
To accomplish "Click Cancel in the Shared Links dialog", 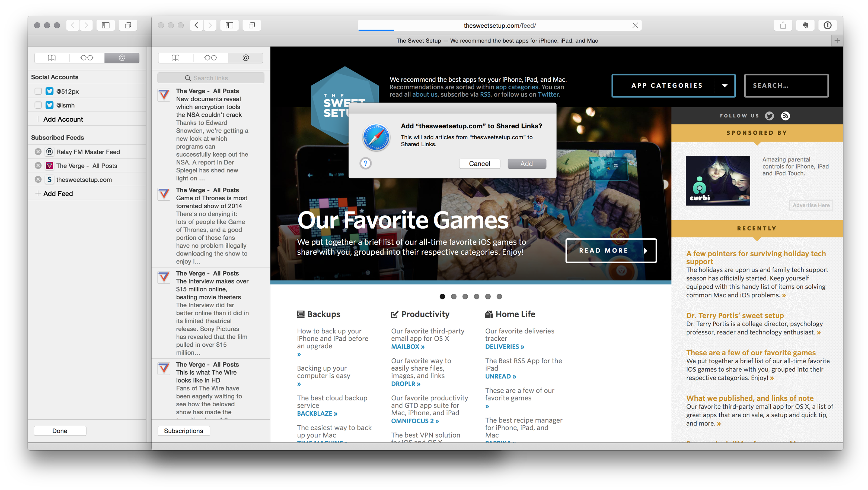I will click(480, 163).
